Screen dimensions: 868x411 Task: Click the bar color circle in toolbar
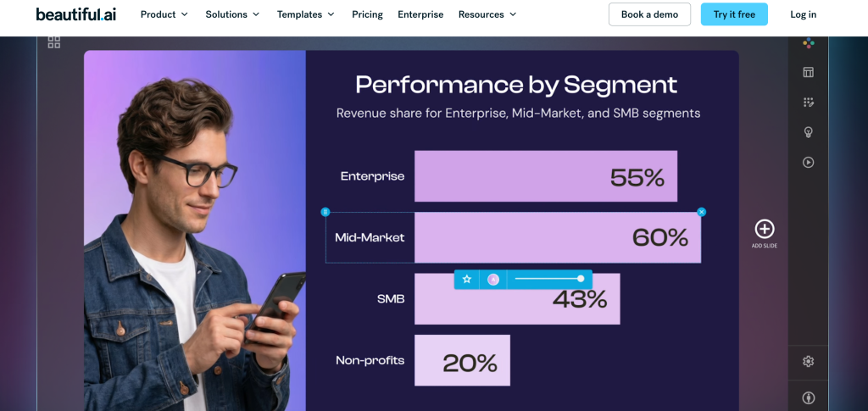(x=493, y=280)
